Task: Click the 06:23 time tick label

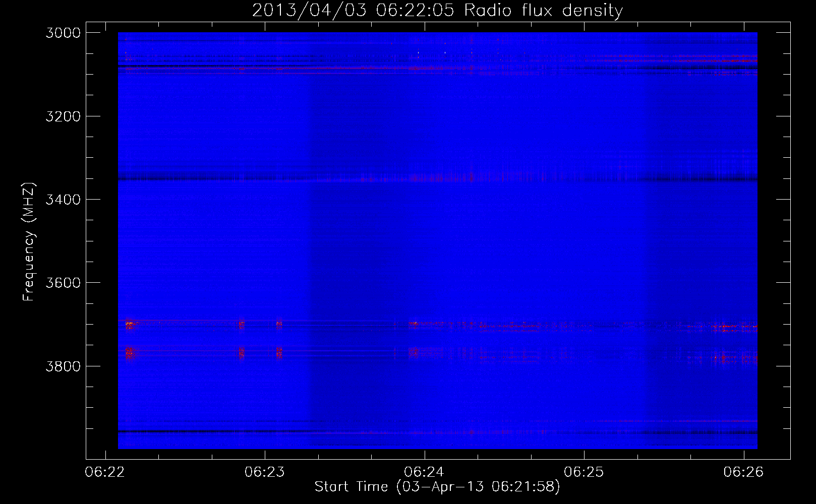Action: (x=265, y=472)
